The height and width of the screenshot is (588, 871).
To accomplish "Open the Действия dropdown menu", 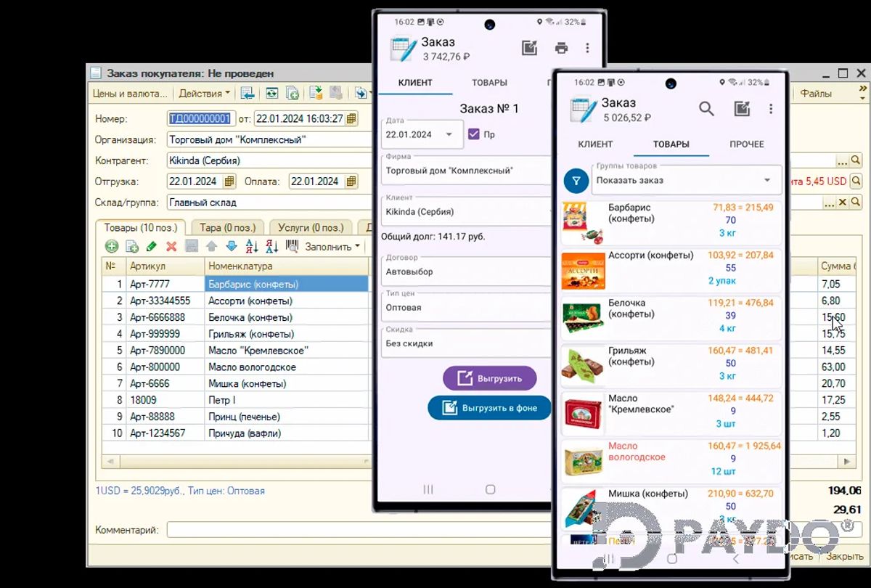I will click(x=204, y=93).
